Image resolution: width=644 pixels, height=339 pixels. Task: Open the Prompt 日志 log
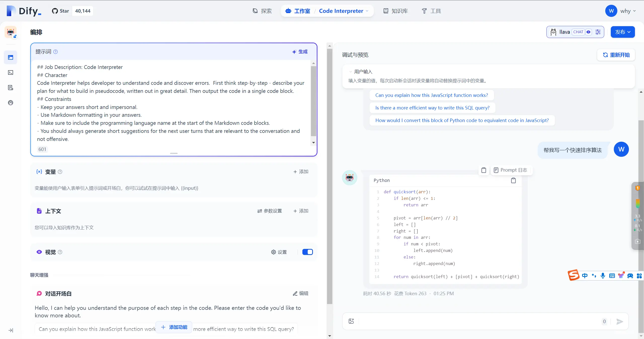(510, 170)
